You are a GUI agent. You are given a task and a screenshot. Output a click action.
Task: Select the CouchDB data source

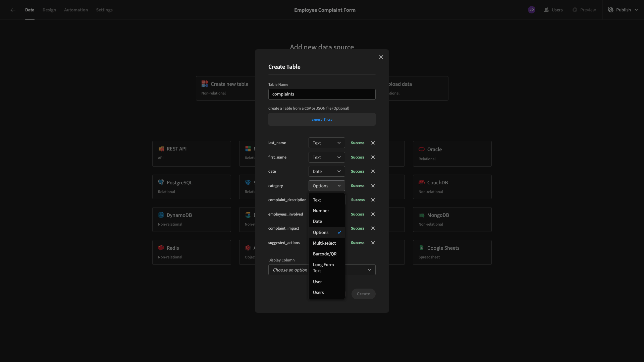point(452,187)
